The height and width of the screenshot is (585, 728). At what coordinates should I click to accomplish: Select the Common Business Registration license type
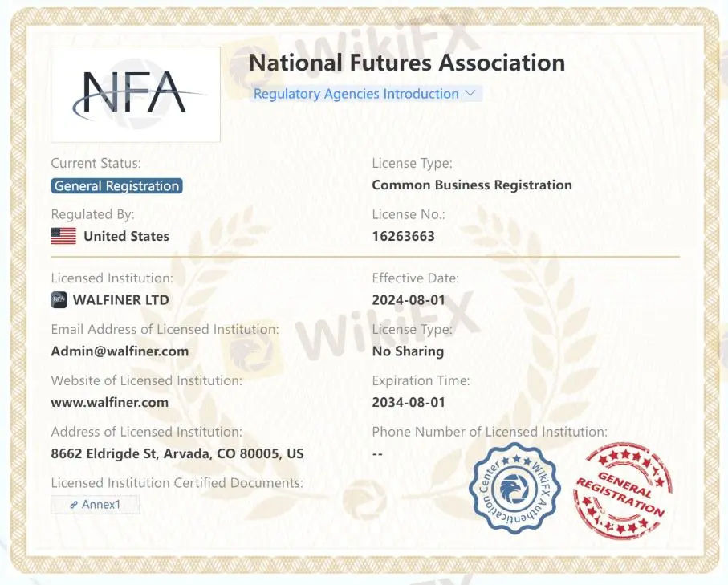click(x=471, y=185)
